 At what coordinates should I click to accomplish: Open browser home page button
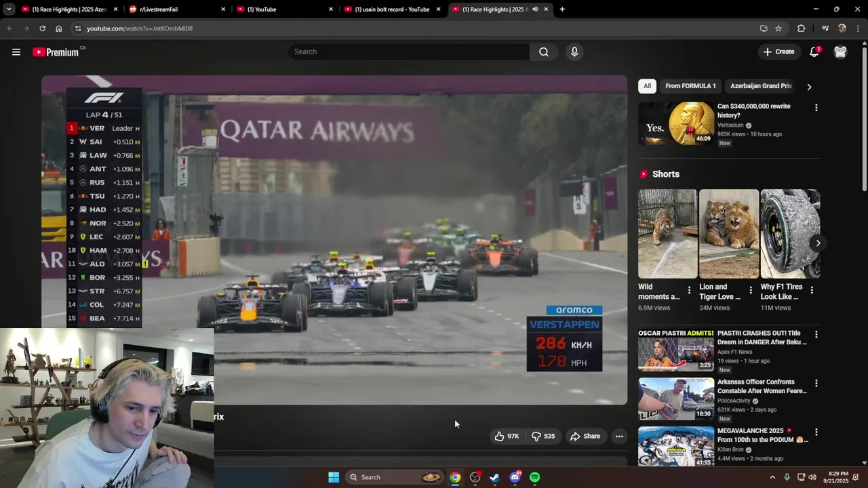click(x=58, y=28)
